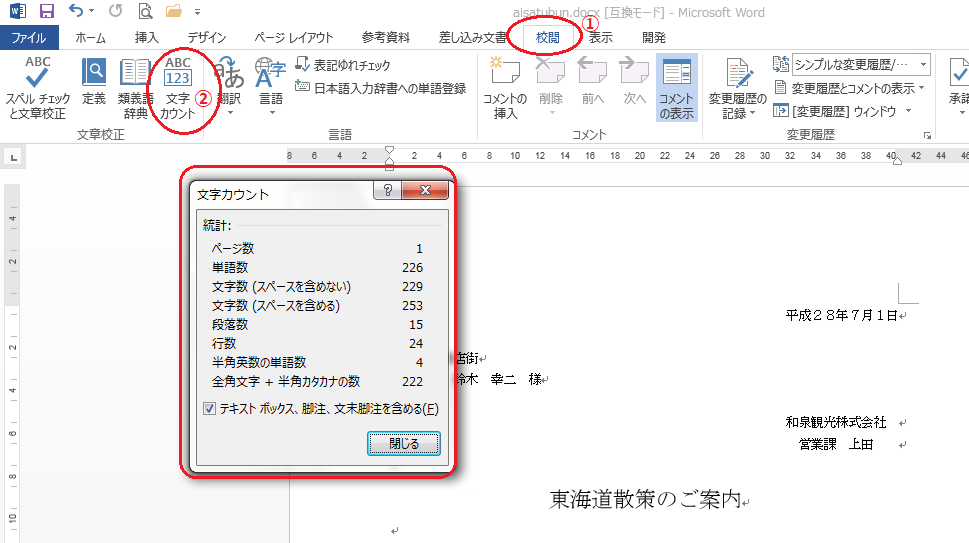Click the tab selector at ruler corner
The image size is (969, 543).
click(14, 157)
